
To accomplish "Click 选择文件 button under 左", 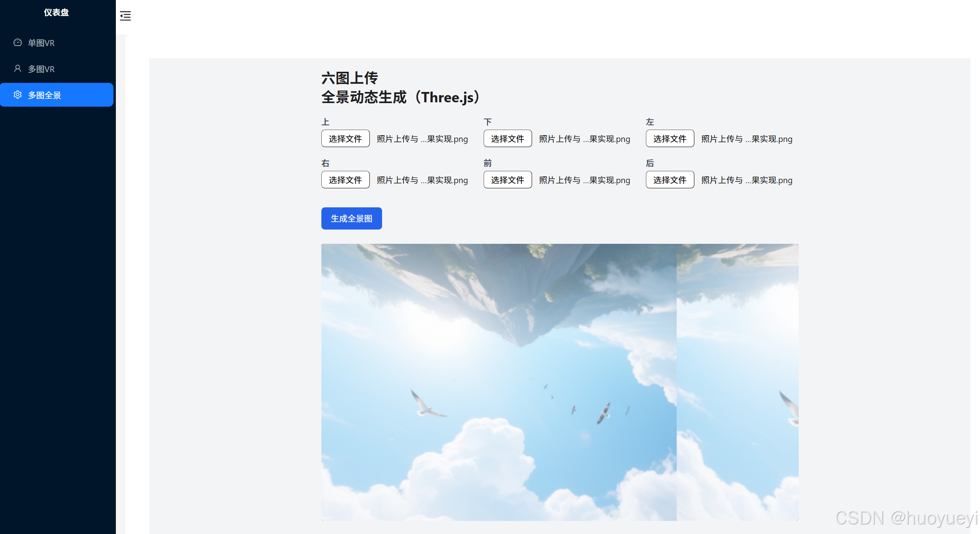I will pos(670,139).
